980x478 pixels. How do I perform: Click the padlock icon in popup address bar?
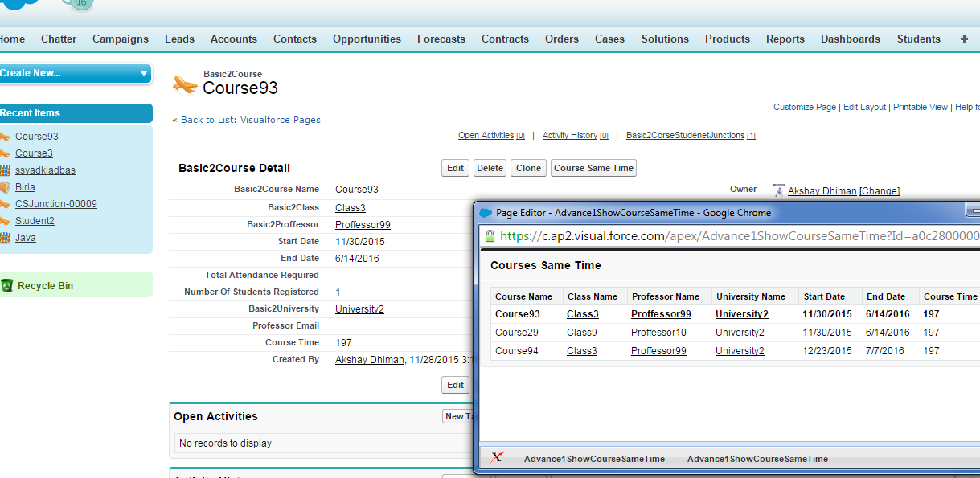pos(489,236)
